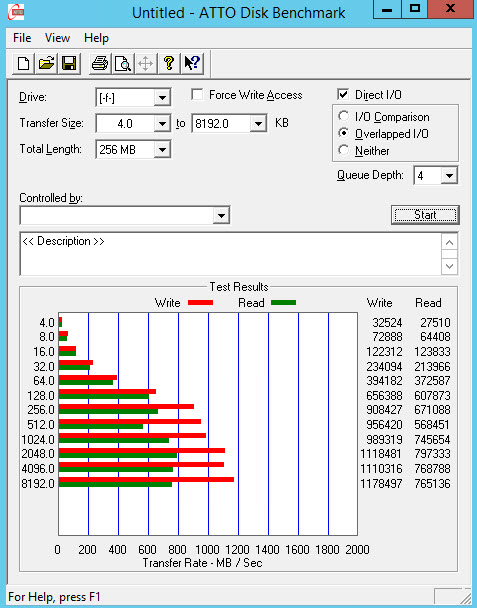The width and height of the screenshot is (477, 608).
Task: Expand the minimum Transfer Size dropdown 4.0
Action: click(162, 124)
